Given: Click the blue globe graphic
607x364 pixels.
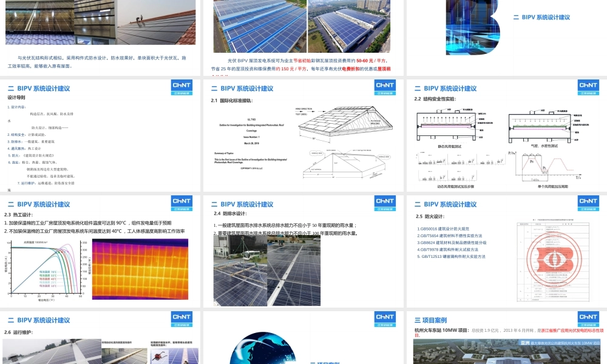Looking at the screenshot, I should point(263,348).
